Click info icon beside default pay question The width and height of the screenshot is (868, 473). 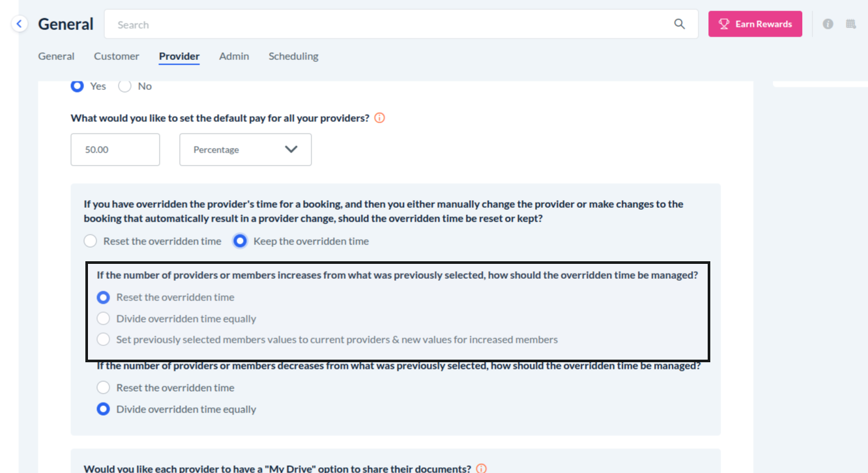pos(379,118)
